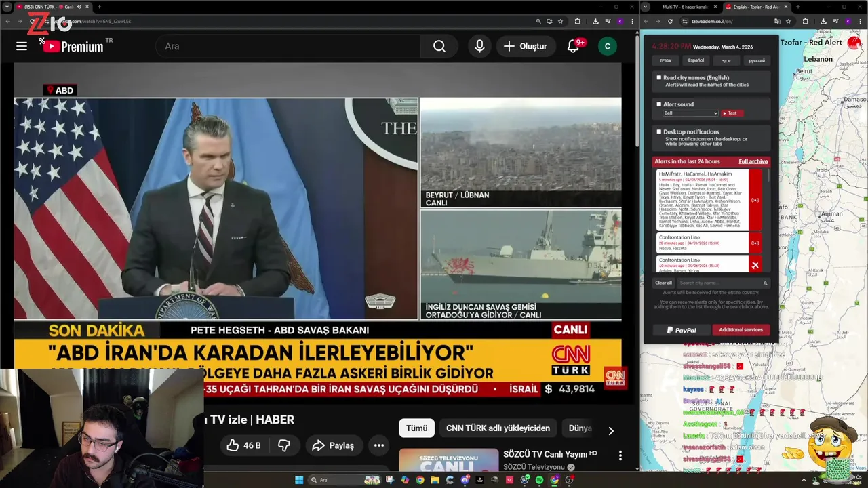
Task: Open the YouTube hamburger guide menu
Action: pos(22,46)
